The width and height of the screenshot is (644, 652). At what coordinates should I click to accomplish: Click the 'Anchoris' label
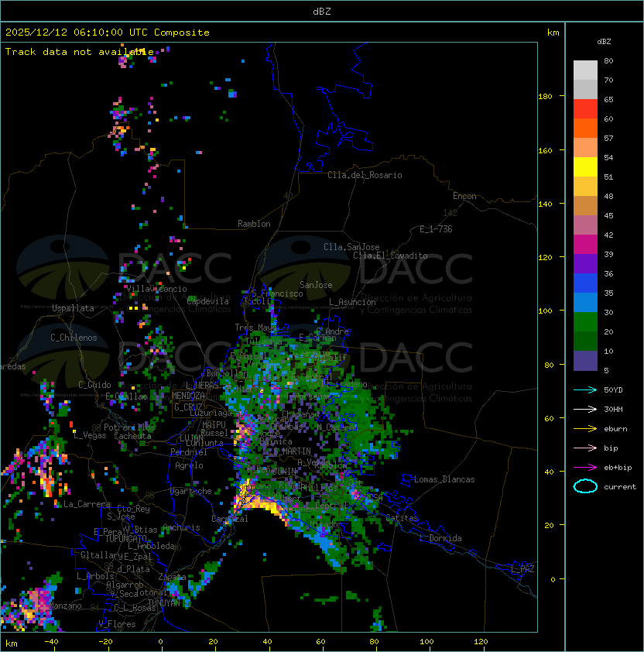pyautogui.click(x=181, y=527)
